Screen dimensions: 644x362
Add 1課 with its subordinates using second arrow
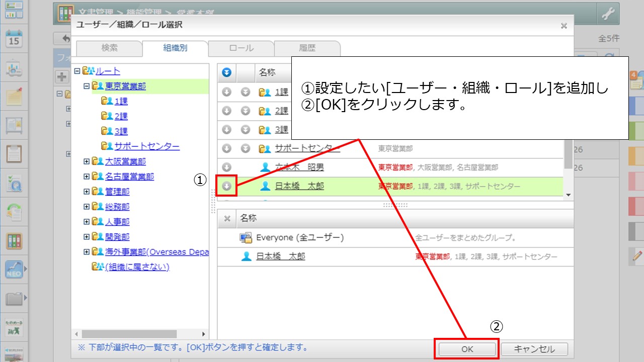click(x=245, y=92)
